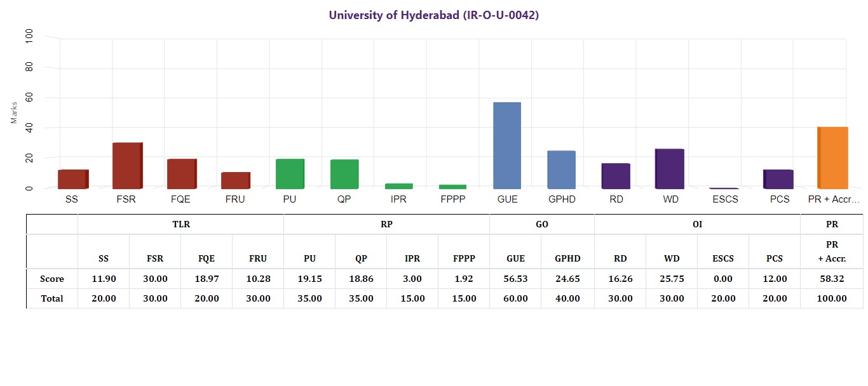Click the 58.32 score cell
868x386 pixels.
[832, 279]
